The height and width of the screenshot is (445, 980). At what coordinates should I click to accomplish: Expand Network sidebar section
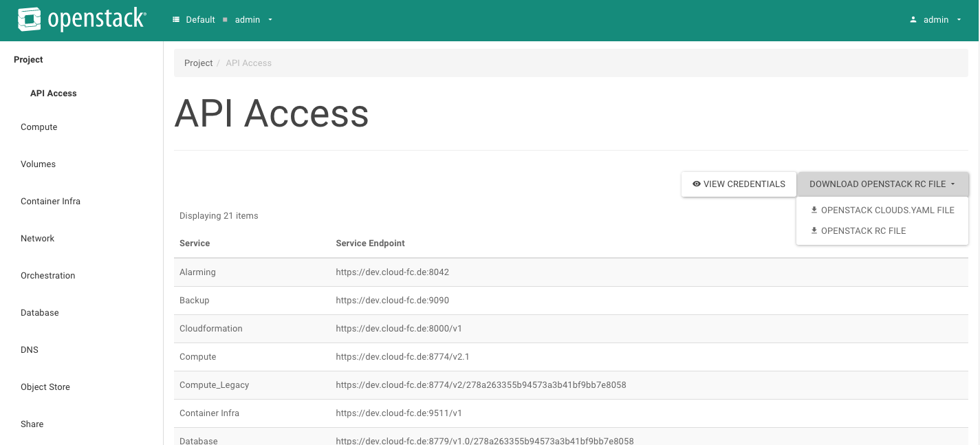(38, 239)
